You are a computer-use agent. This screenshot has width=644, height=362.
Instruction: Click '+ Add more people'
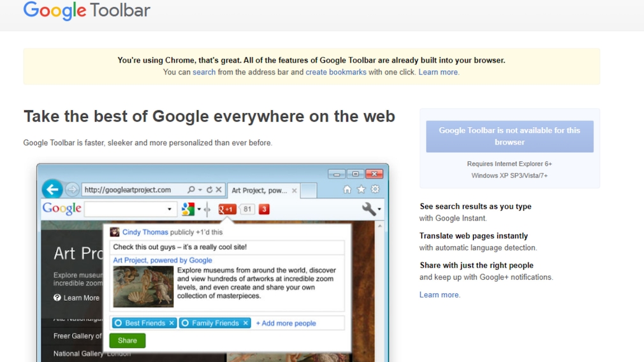[286, 323]
